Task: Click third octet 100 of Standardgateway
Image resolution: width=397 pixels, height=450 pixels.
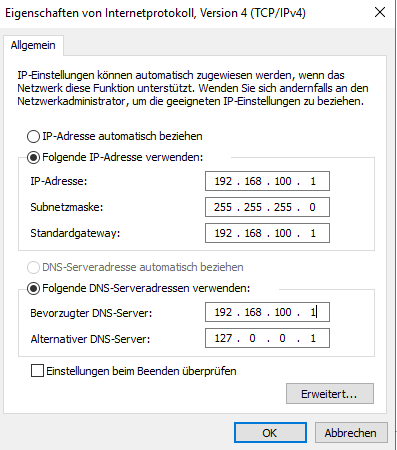Action: coord(283,233)
